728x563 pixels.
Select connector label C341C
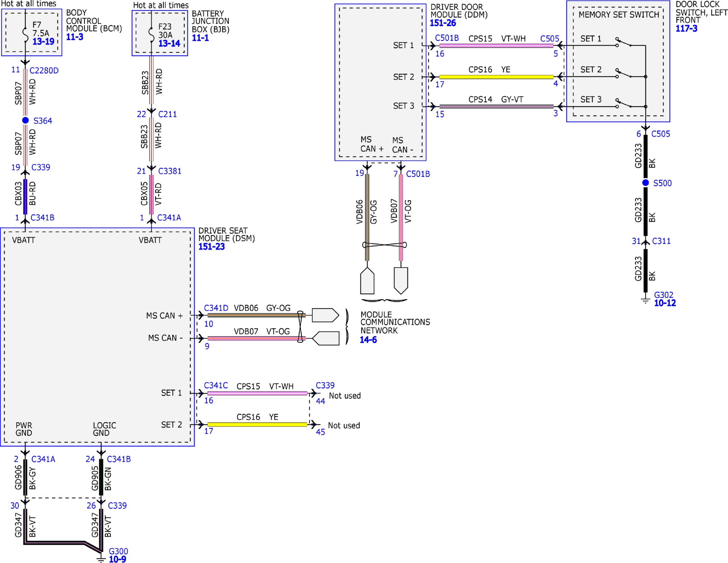point(216,386)
